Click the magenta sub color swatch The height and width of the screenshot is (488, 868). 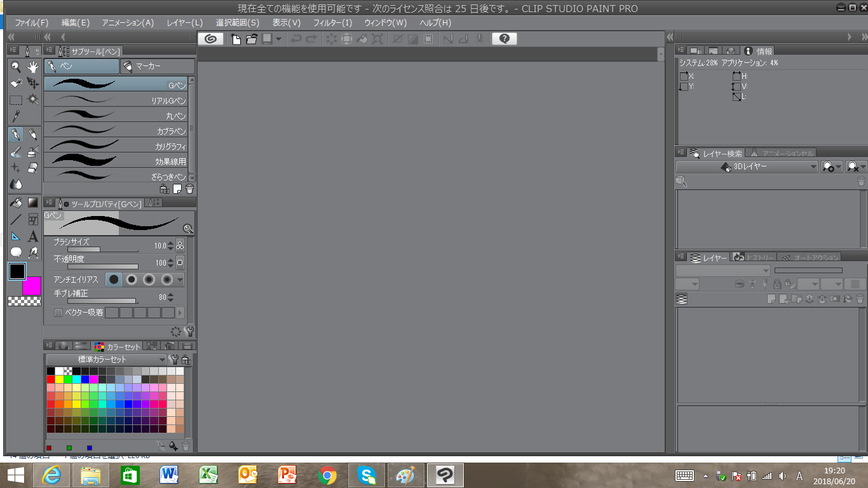(x=32, y=286)
